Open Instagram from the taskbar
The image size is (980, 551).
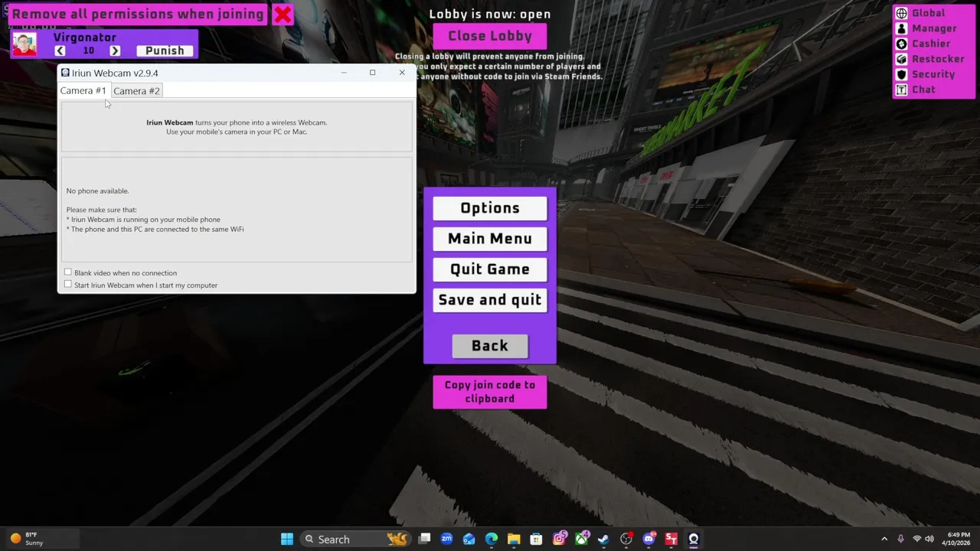click(x=560, y=539)
